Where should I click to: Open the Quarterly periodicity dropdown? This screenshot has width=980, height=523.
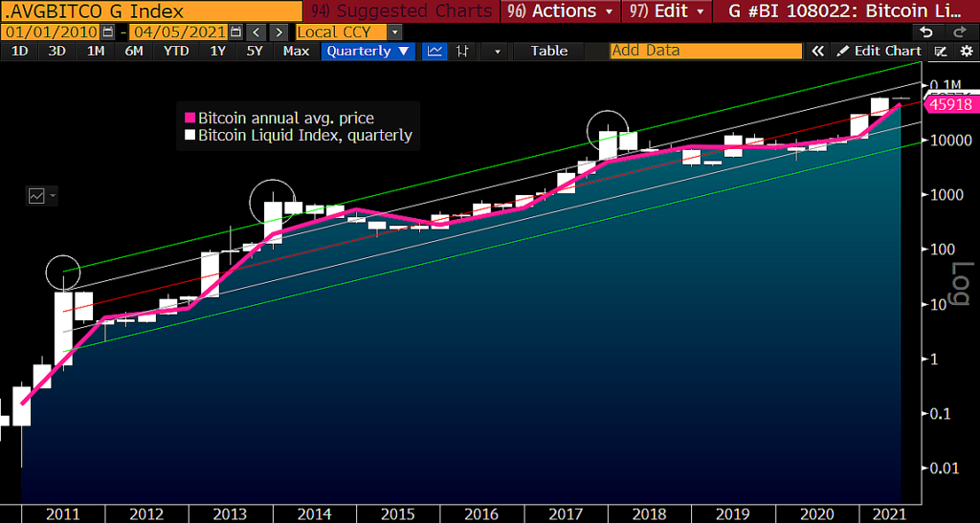[x=368, y=52]
